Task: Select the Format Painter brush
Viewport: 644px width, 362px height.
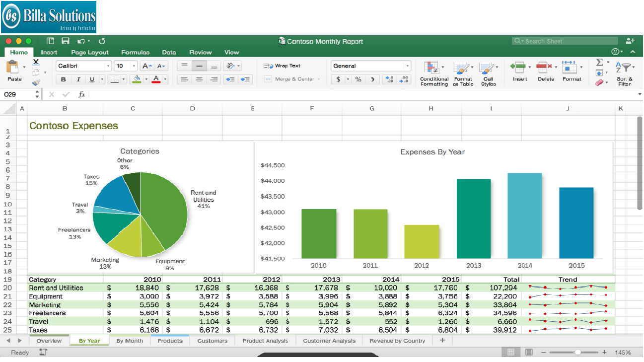Action: click(36, 83)
